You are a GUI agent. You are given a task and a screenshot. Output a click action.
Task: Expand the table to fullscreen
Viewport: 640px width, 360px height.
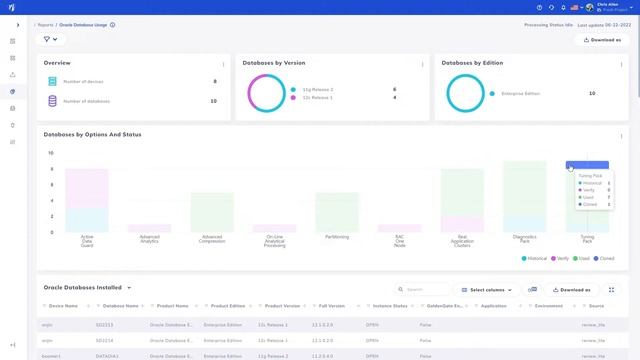point(611,290)
